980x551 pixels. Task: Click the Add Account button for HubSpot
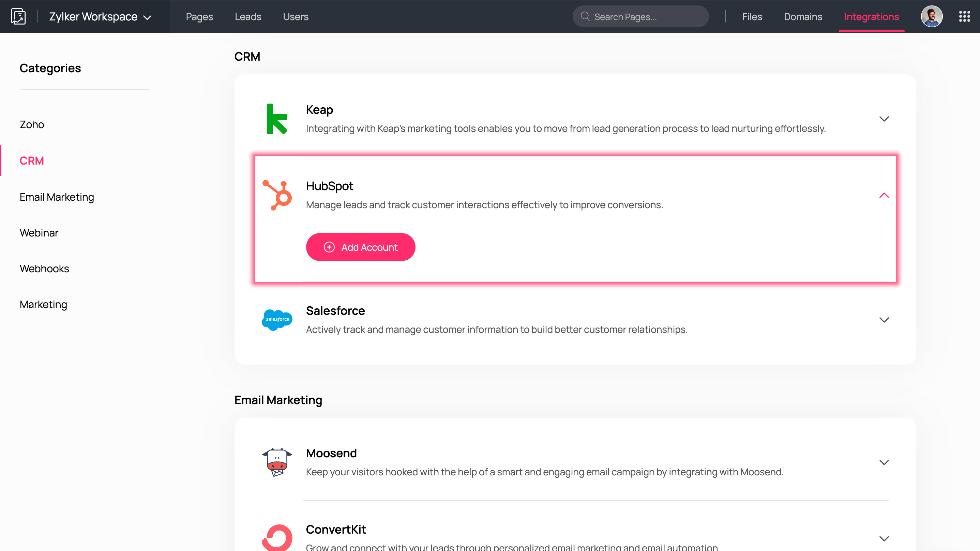pos(361,247)
